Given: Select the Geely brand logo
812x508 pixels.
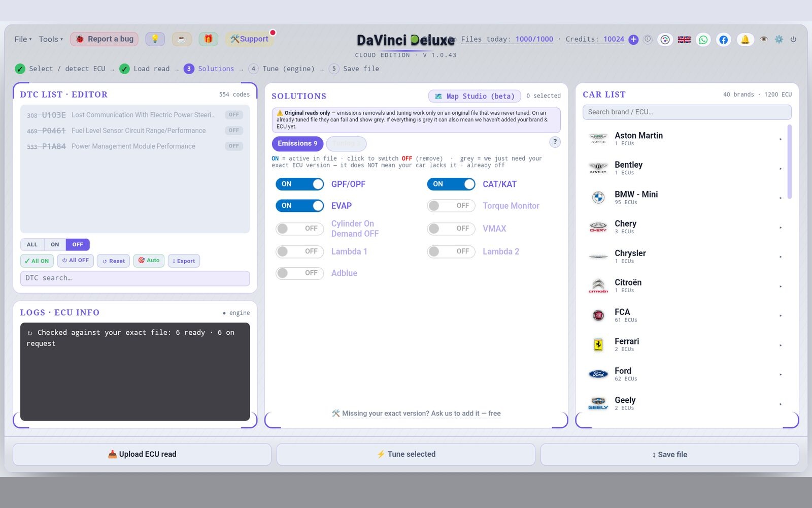Looking at the screenshot, I should 598,404.
